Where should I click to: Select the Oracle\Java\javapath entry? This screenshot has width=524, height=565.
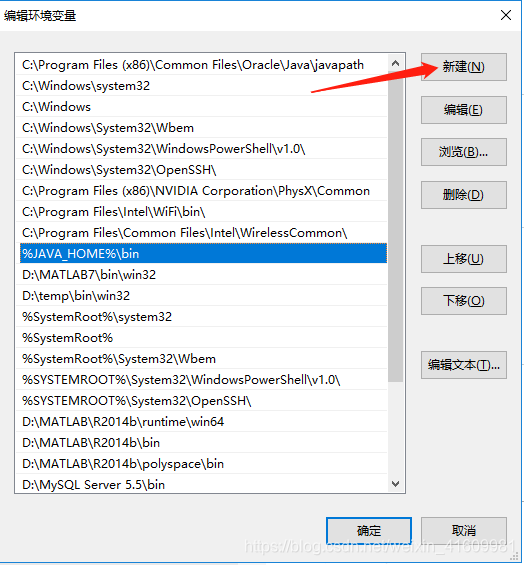[201, 65]
